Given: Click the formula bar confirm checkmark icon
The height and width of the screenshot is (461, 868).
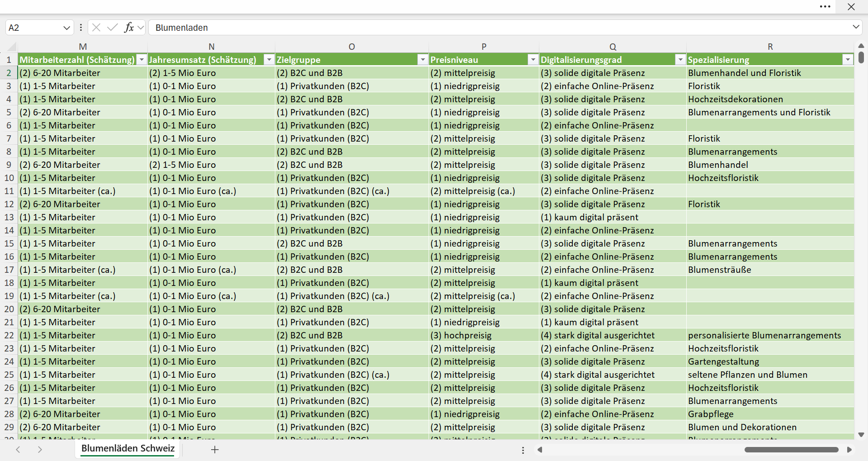Looking at the screenshot, I should tap(113, 28).
